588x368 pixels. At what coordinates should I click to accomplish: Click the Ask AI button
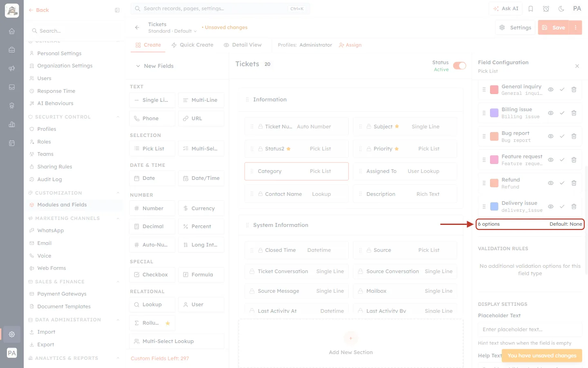(506, 9)
